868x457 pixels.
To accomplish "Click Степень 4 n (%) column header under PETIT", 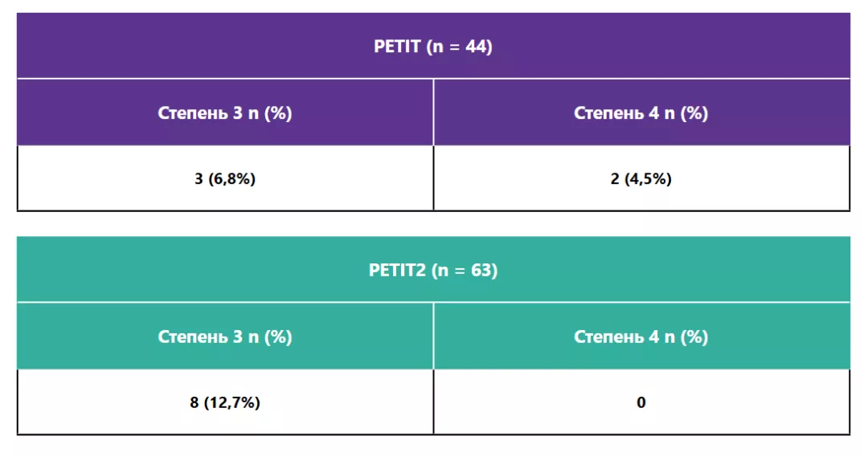I will tap(641, 113).
